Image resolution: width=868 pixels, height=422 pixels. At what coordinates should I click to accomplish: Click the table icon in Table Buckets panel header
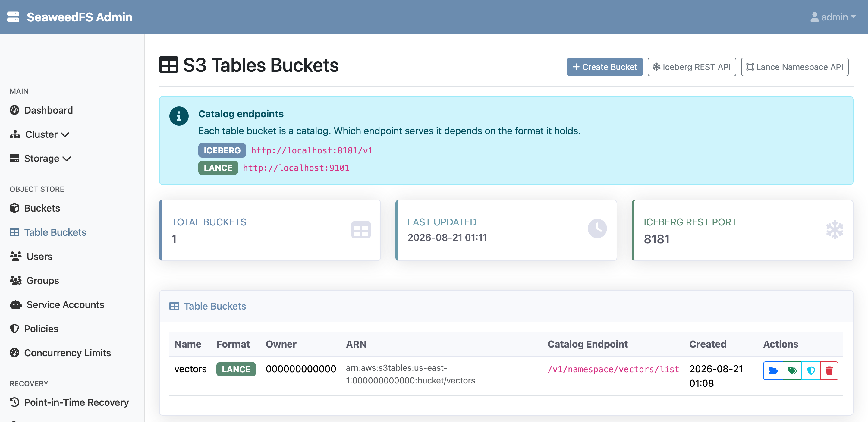174,306
